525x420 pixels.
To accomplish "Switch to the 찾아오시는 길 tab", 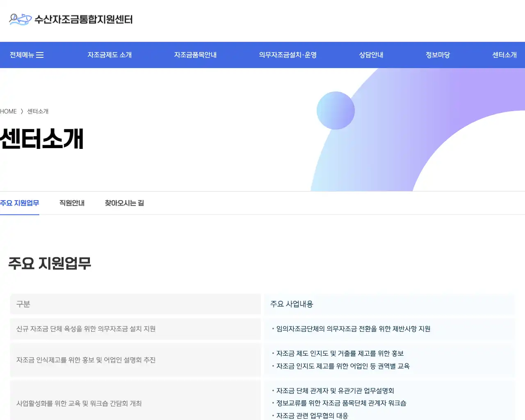I will (x=124, y=203).
